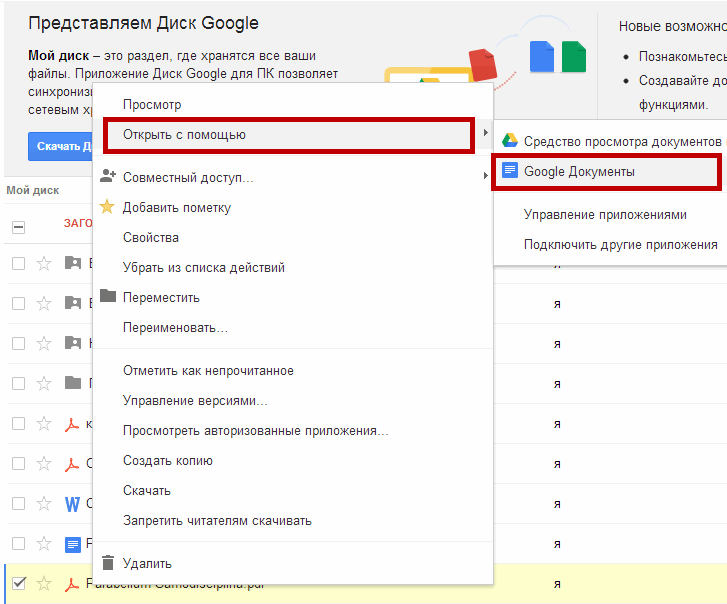Choose Добавить пометку in context menu
The height and width of the screenshot is (604, 727).
[293, 208]
